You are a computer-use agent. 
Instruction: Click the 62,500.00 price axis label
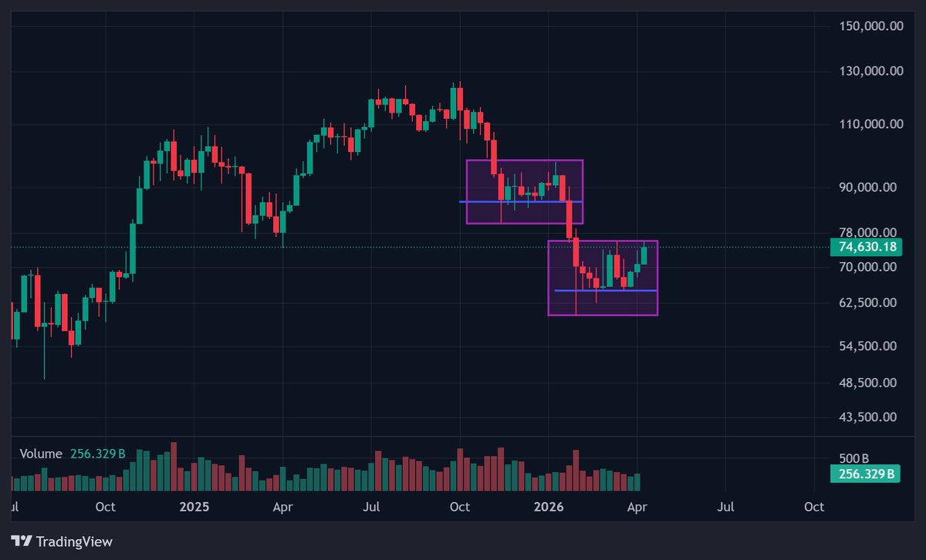[868, 302]
